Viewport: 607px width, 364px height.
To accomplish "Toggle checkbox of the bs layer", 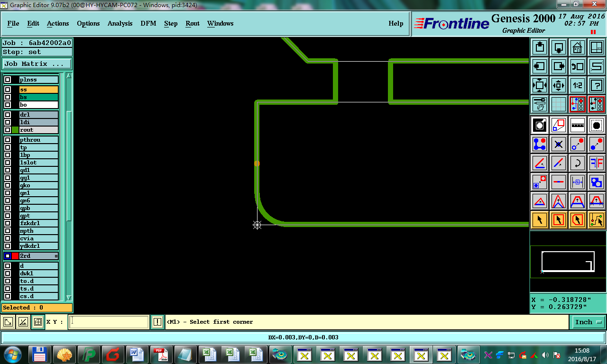I will click(x=8, y=97).
